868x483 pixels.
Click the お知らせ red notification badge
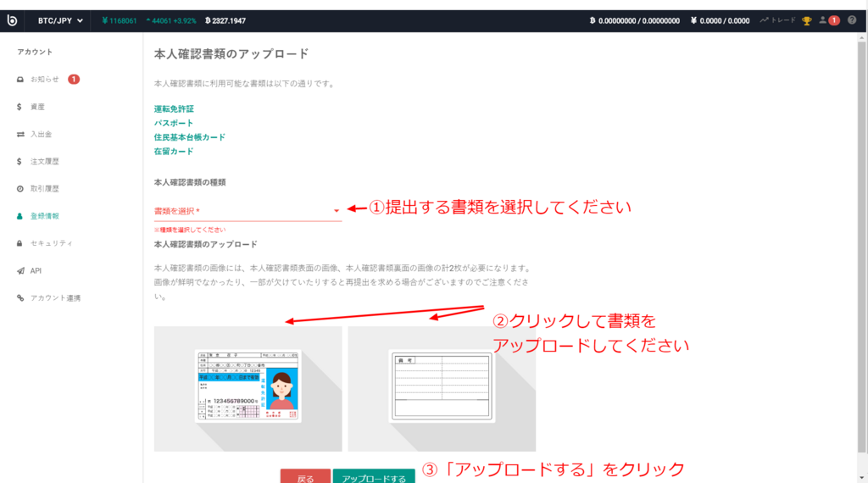(x=74, y=80)
